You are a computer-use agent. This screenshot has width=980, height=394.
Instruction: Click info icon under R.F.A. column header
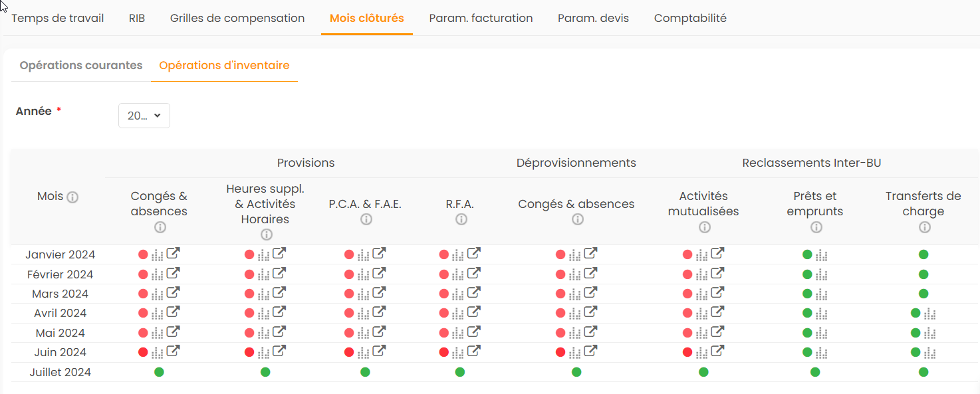click(461, 219)
